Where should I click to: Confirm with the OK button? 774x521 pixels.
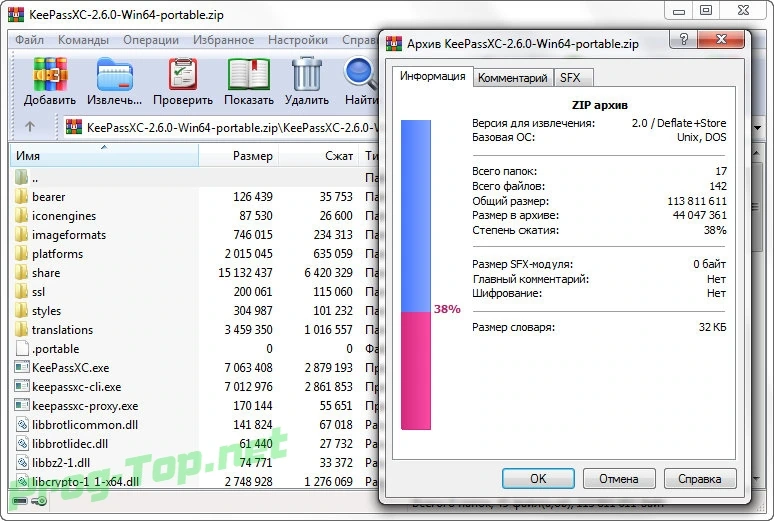[538, 479]
